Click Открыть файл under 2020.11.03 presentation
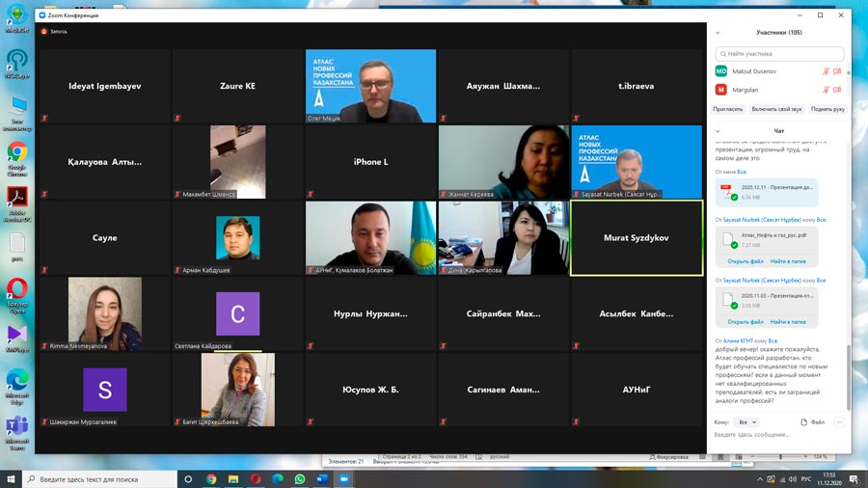868x488 pixels. pos(746,321)
